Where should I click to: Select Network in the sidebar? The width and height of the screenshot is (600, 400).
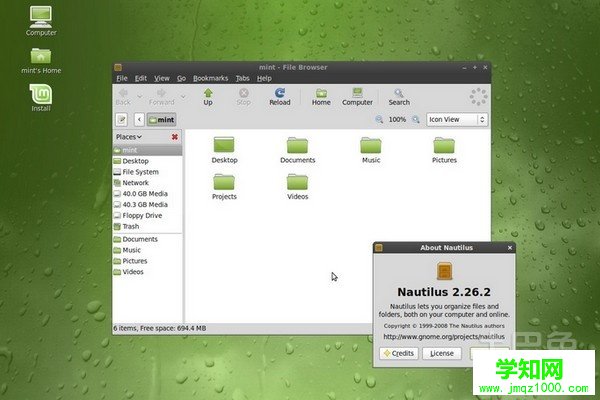coord(147,183)
